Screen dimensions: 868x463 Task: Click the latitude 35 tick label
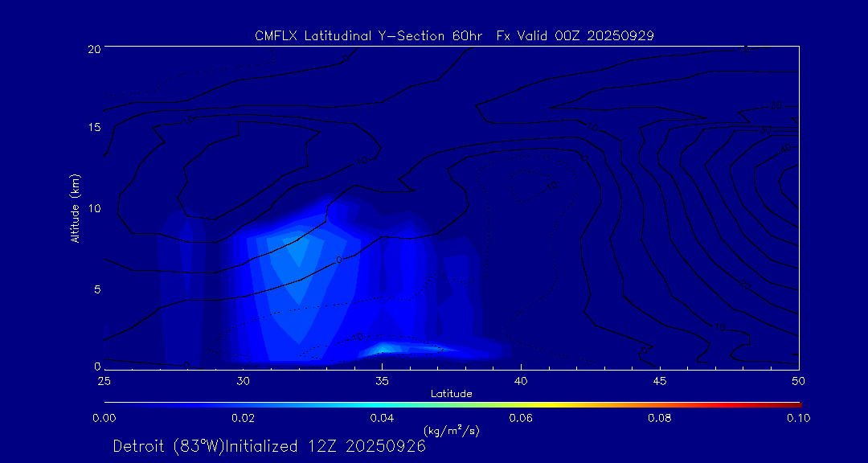pos(382,379)
